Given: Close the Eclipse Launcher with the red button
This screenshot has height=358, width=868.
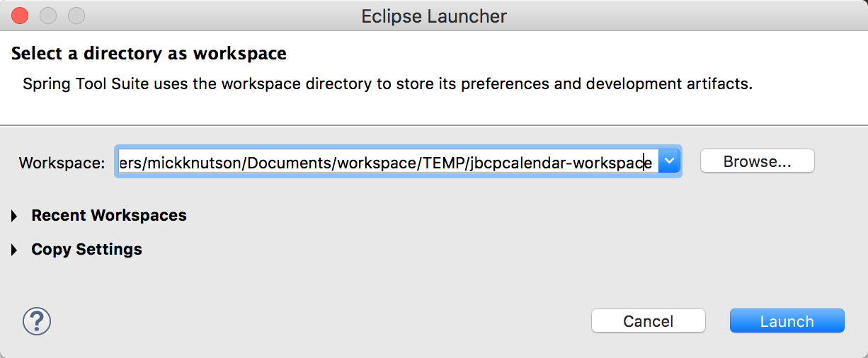Looking at the screenshot, I should pos(20,16).
